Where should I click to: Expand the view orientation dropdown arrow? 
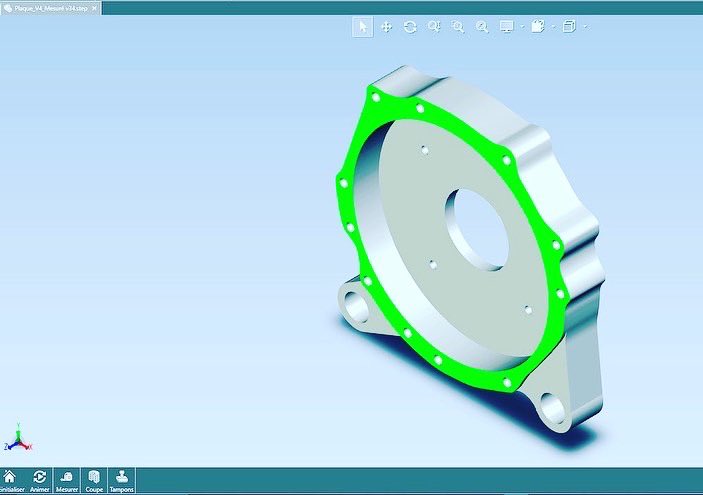point(586,27)
